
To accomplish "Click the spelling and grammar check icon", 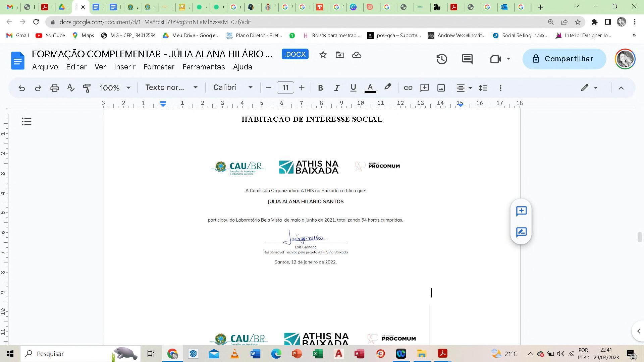I will pyautogui.click(x=70, y=88).
